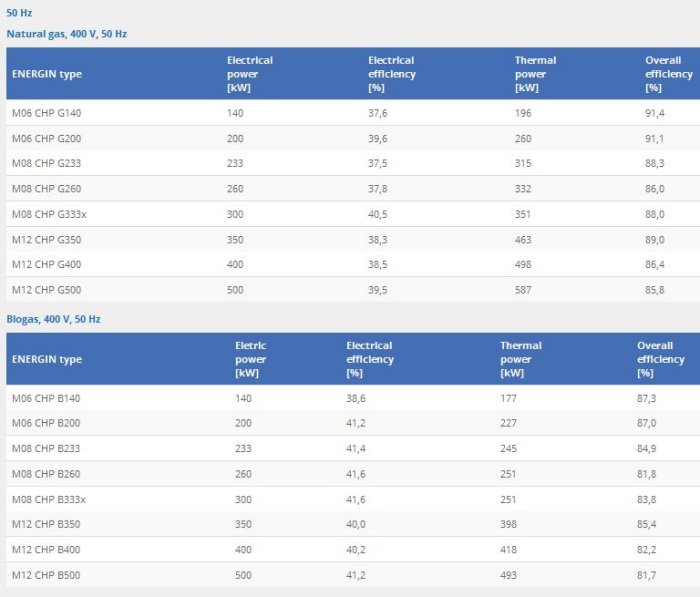Click the M08 CHP G333x row label

click(49, 214)
